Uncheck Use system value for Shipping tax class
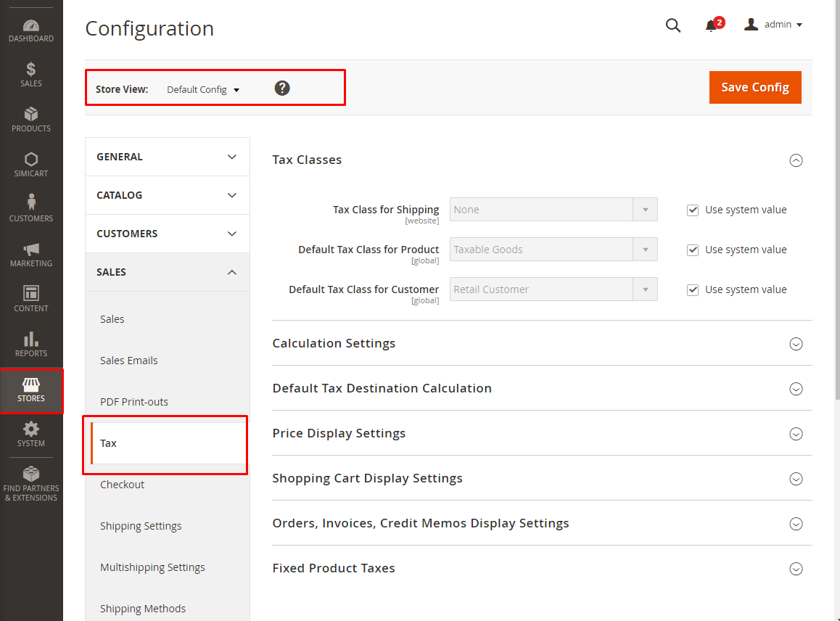 pyautogui.click(x=693, y=210)
